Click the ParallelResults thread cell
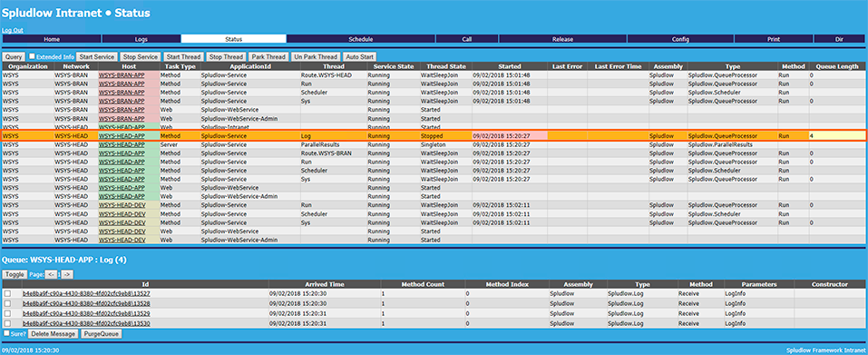 333,144
